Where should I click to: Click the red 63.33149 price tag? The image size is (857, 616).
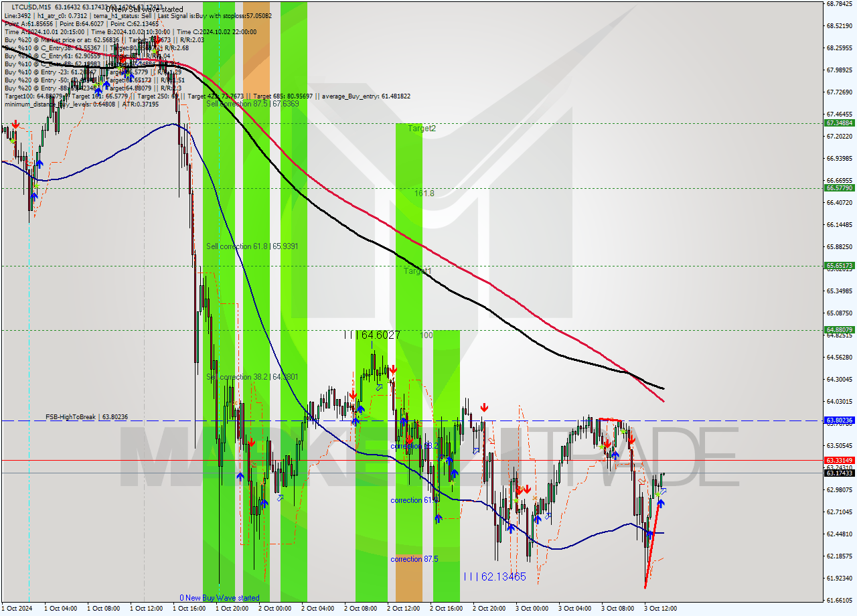(840, 460)
